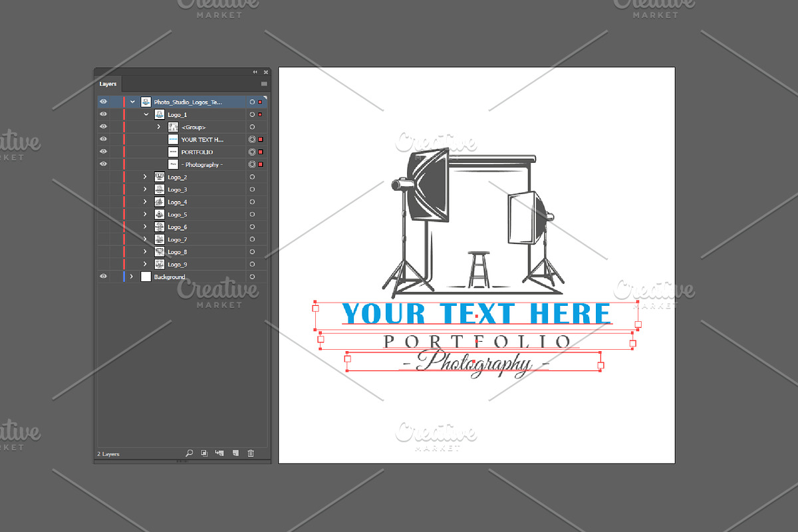Toggle visibility of PORTFOLIO text layer
Screen dimensions: 798x532
(x=103, y=152)
